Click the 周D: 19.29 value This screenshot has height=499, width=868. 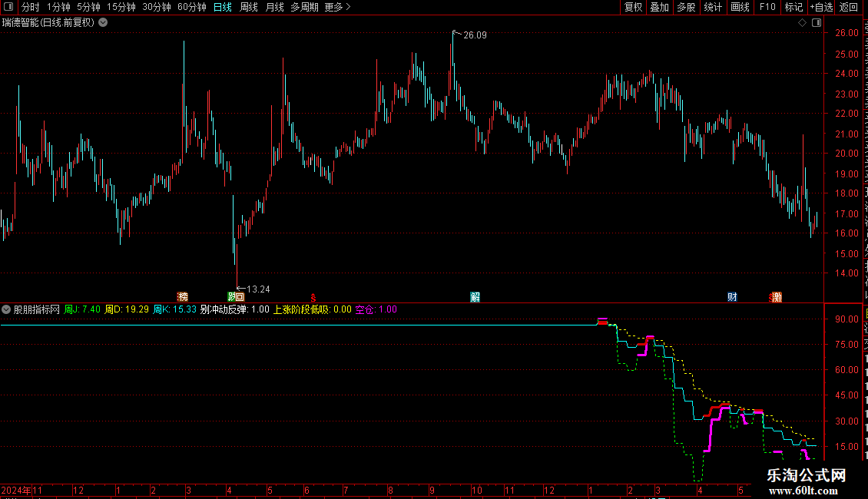pyautogui.click(x=127, y=310)
